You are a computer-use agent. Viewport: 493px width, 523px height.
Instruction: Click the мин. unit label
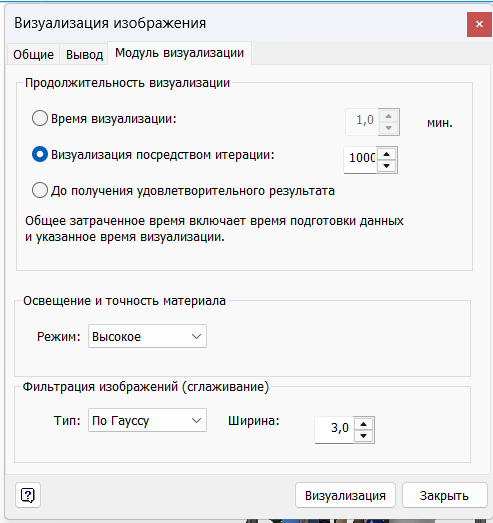pos(440,123)
